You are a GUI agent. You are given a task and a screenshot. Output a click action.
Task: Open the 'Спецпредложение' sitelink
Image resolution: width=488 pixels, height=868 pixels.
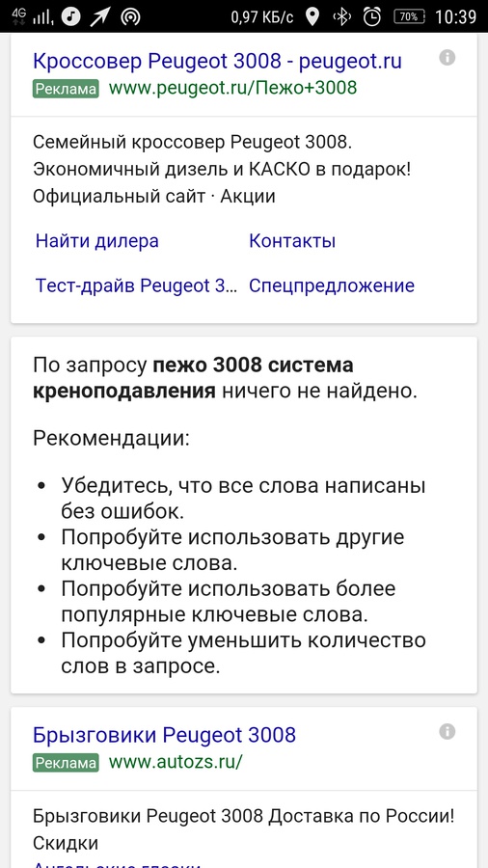coord(332,285)
